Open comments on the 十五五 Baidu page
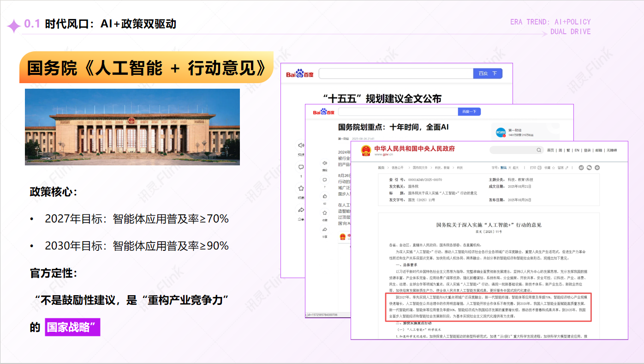644x364 pixels. pyautogui.click(x=301, y=167)
